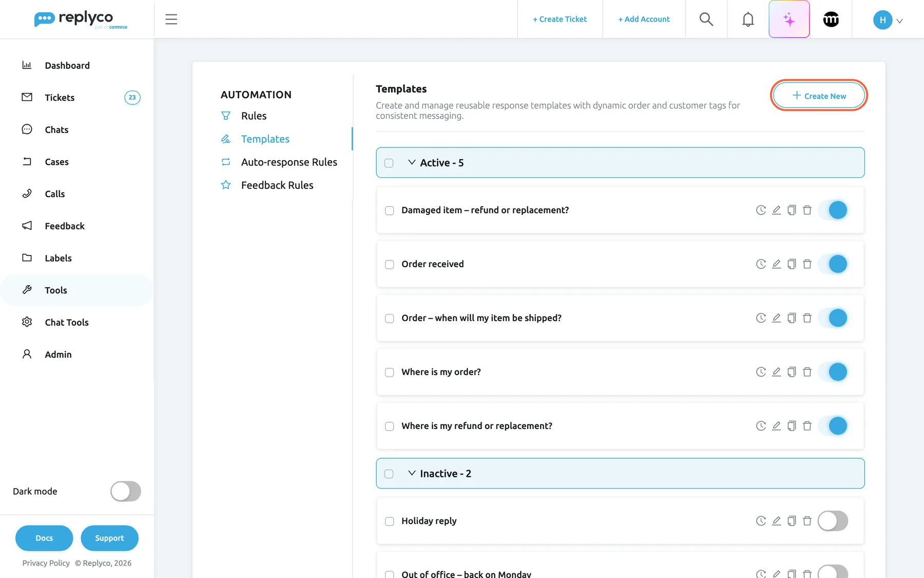Open the notifications bell
This screenshot has width=924, height=578.
pos(748,20)
